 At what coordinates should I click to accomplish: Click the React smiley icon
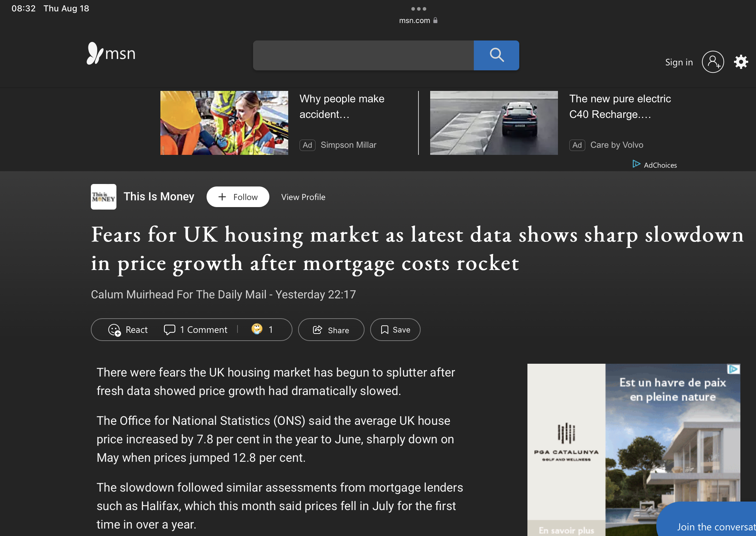[x=114, y=330]
